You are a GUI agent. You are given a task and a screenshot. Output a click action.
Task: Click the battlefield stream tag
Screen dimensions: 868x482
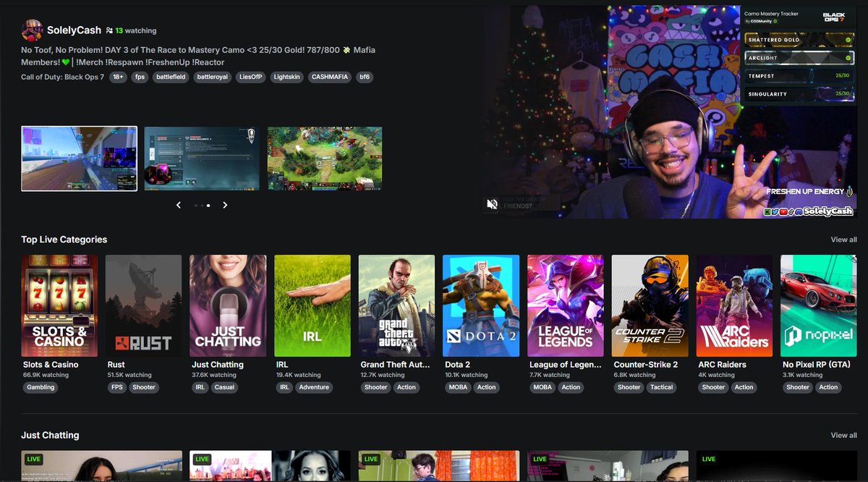point(171,77)
